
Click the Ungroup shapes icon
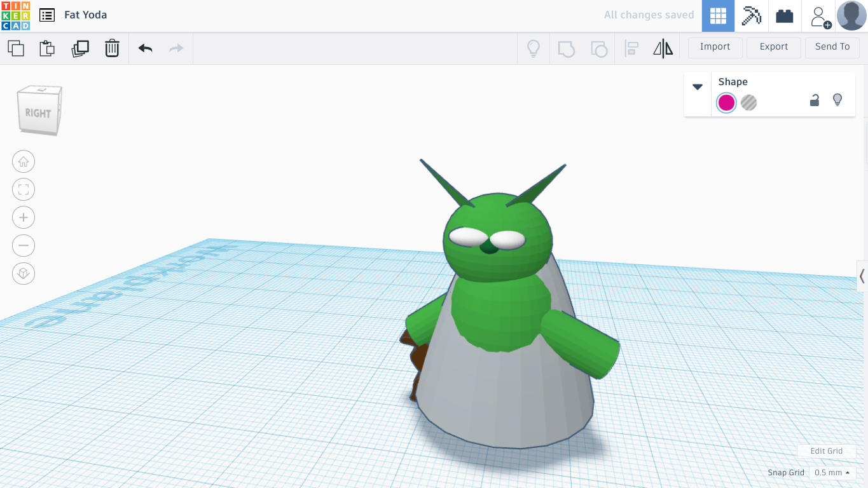599,48
